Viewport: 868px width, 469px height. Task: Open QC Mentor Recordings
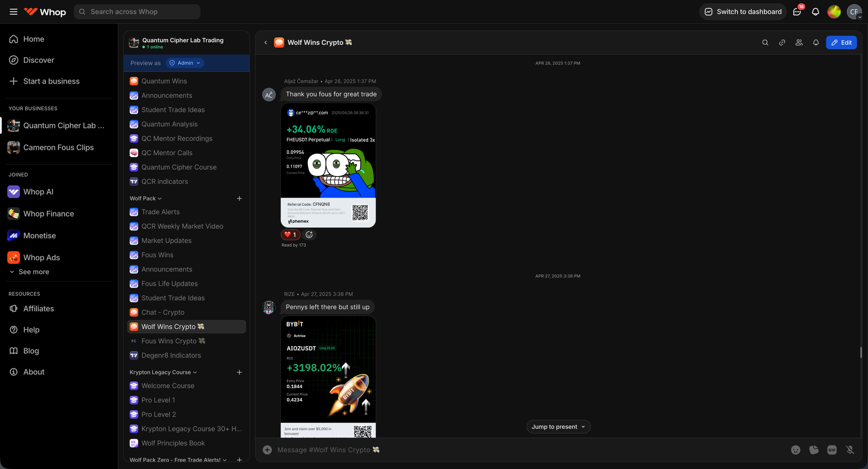(187, 139)
